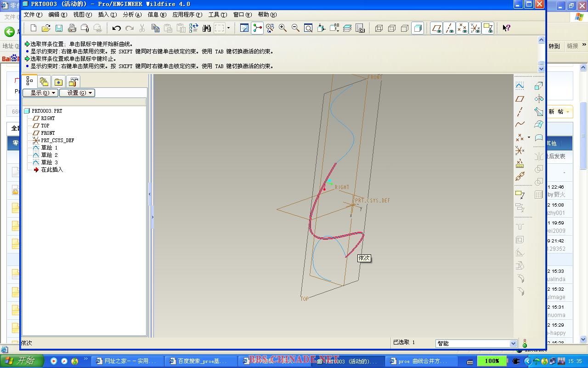Open context-sensitive Help pointer
Image resolution: width=588 pixels, height=368 pixels.
coord(506,28)
